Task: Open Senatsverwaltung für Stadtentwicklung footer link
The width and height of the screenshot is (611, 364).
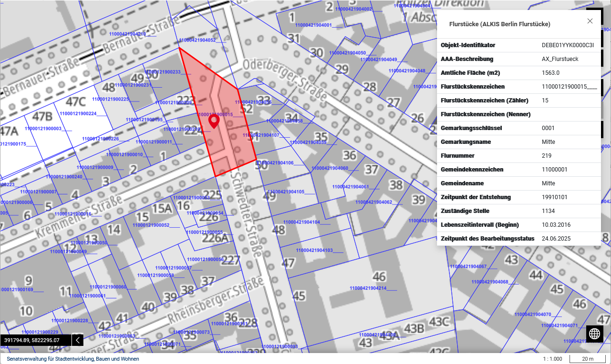Action: 73,359
